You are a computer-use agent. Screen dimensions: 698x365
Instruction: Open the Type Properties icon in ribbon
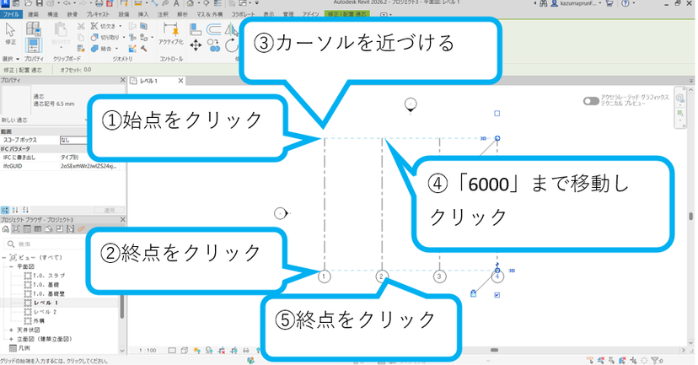(x=33, y=29)
